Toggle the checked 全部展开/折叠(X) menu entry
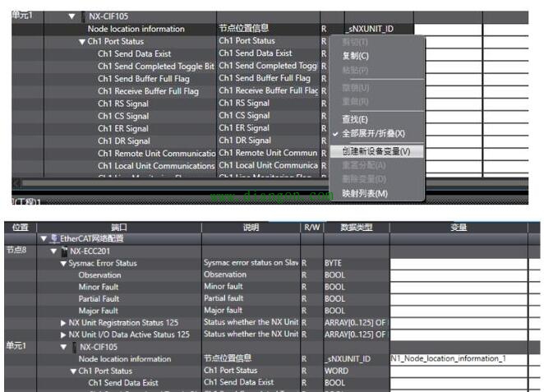544x392 pixels. point(373,134)
